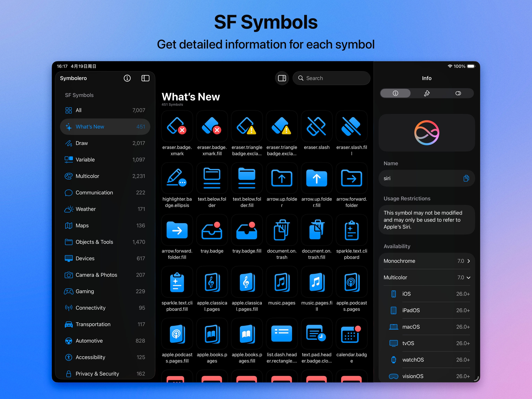
Task: Click the siri symbol preview image
Action: 427,133
